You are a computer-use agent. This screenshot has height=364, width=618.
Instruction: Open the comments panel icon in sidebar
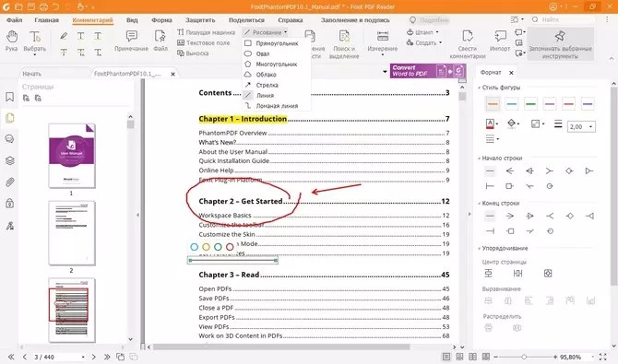pos(10,138)
